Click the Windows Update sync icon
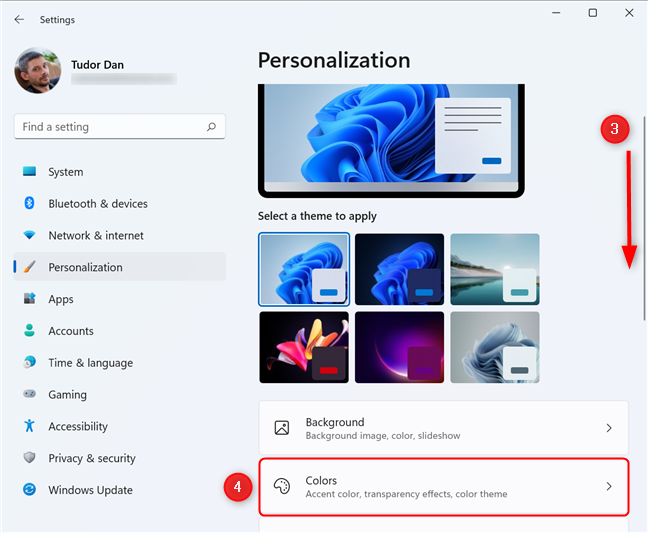The image size is (648, 533). (x=29, y=489)
